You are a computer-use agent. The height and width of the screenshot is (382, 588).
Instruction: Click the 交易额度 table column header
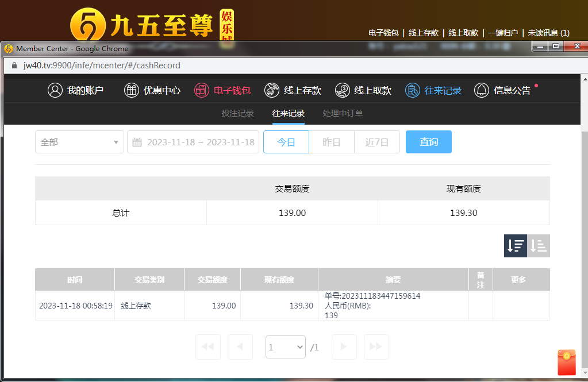(x=212, y=280)
